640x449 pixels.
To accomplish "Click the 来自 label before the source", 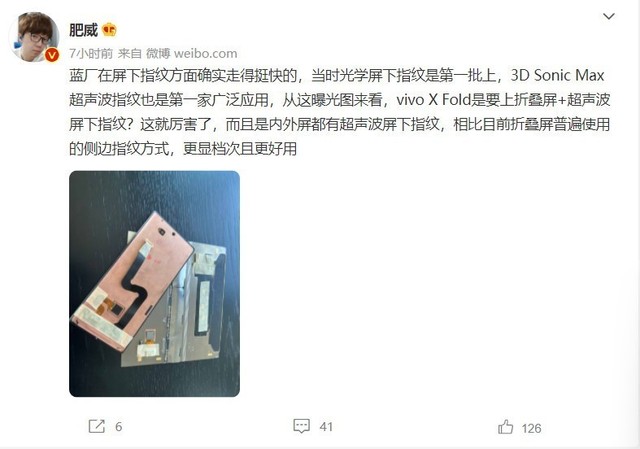I will [129, 53].
